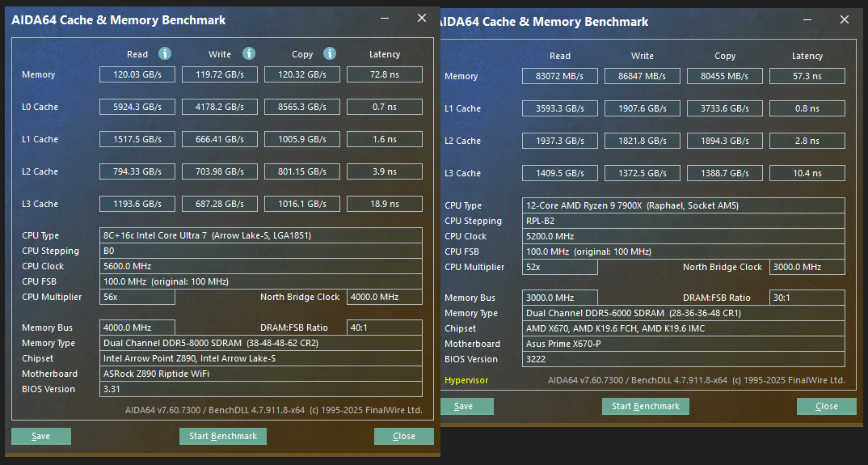Viewport: 868px width, 465px height.
Task: Select L3 Cache read value 1193.6 GB/s
Action: tap(137, 204)
